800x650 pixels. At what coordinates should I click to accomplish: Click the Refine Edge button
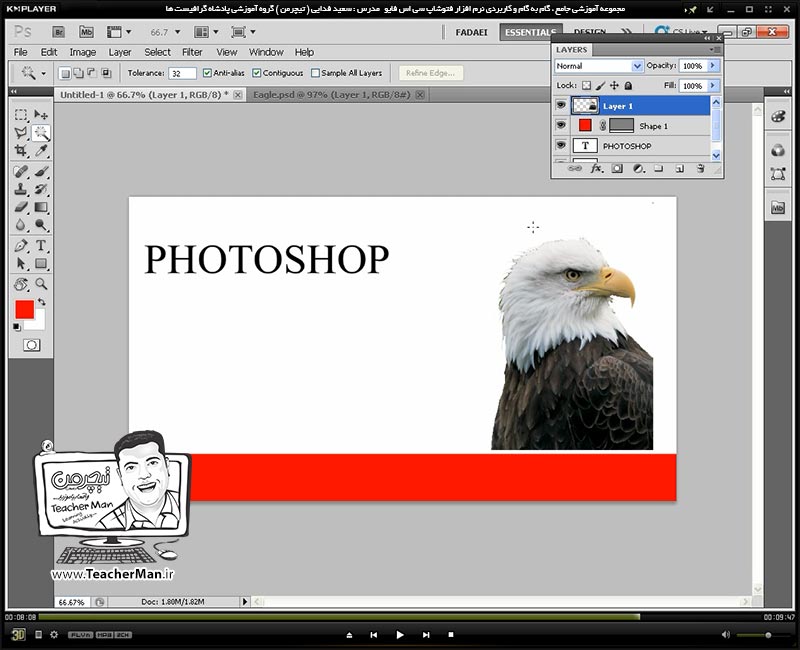tap(430, 73)
